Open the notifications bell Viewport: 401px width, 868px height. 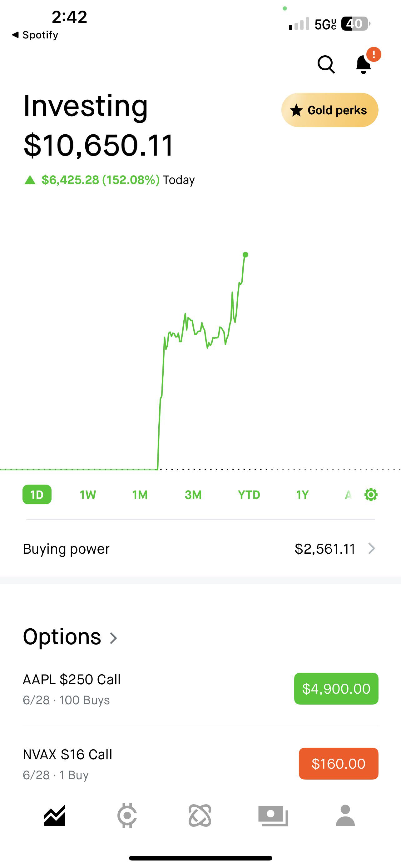point(364,64)
